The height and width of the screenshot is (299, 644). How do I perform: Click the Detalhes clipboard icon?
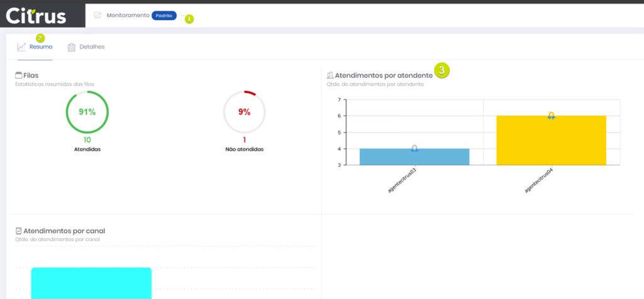pos(72,47)
